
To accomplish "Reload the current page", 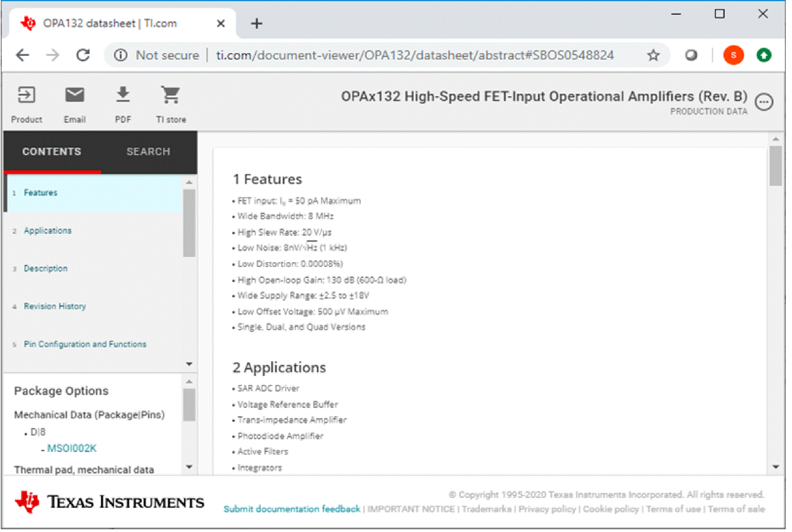I will (x=83, y=55).
